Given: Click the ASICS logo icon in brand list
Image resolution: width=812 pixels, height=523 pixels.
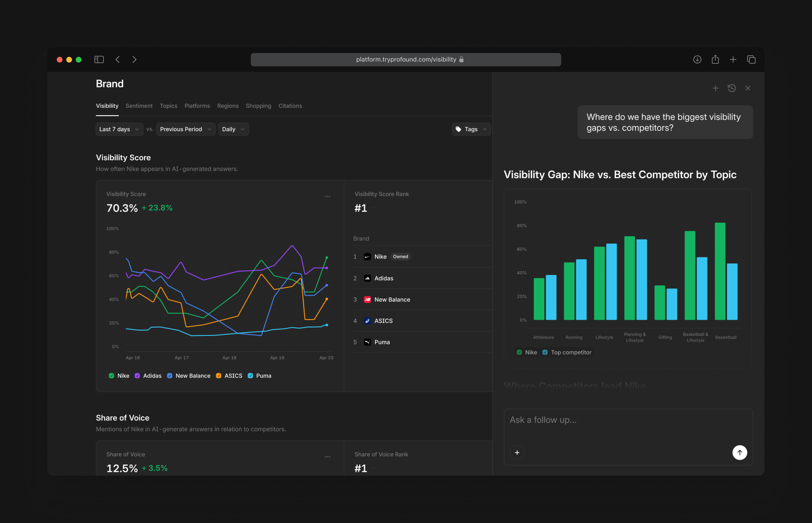Looking at the screenshot, I should coord(367,321).
